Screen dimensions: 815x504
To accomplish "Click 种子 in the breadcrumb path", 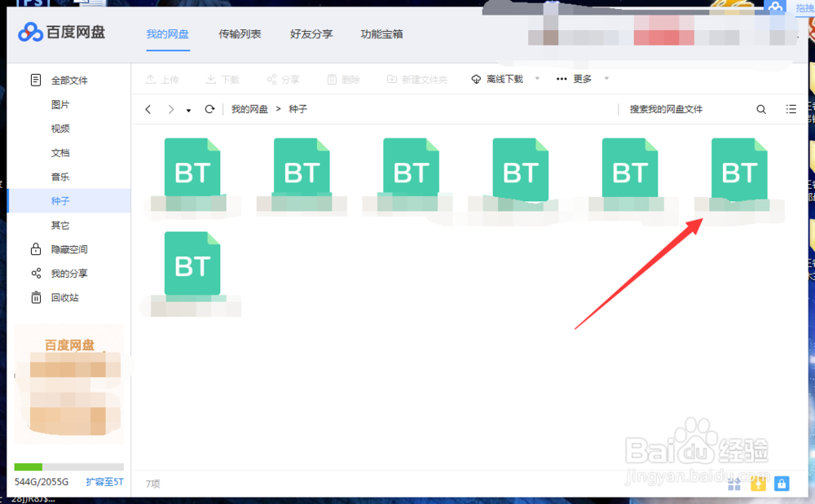I will click(x=297, y=109).
